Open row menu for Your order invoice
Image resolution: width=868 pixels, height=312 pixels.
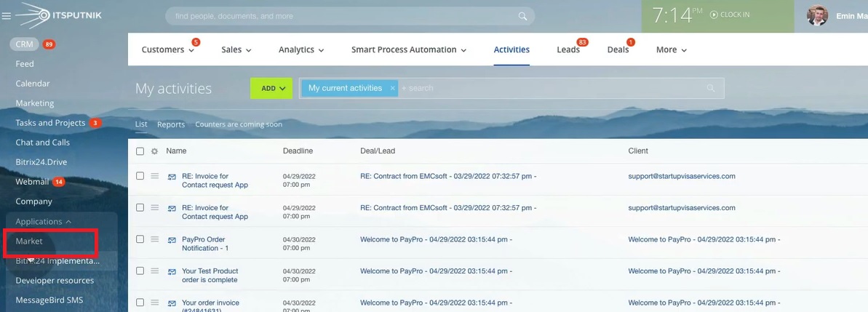(154, 303)
